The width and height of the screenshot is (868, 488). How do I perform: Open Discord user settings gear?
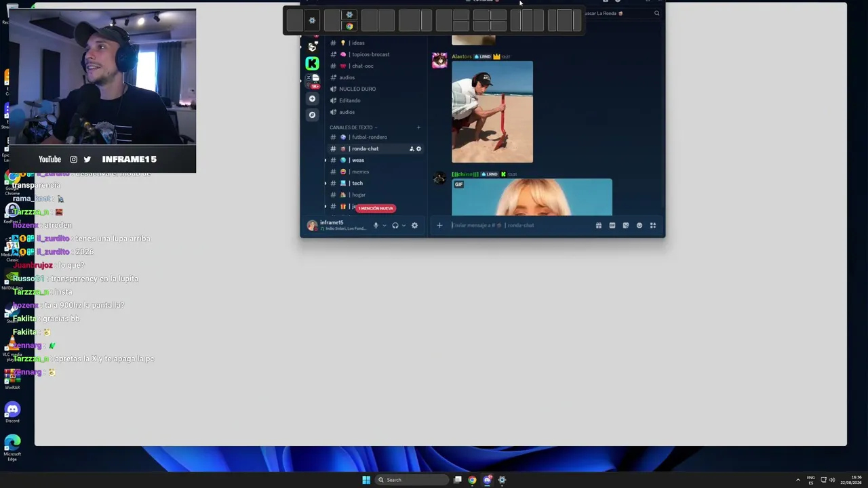414,226
